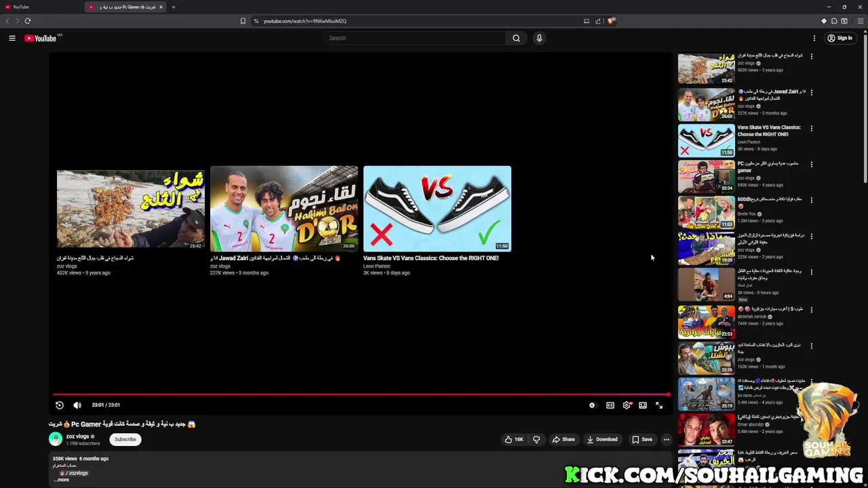Click the youtube.com address bar URL
Screen dimensions: 868x488
click(304, 21)
